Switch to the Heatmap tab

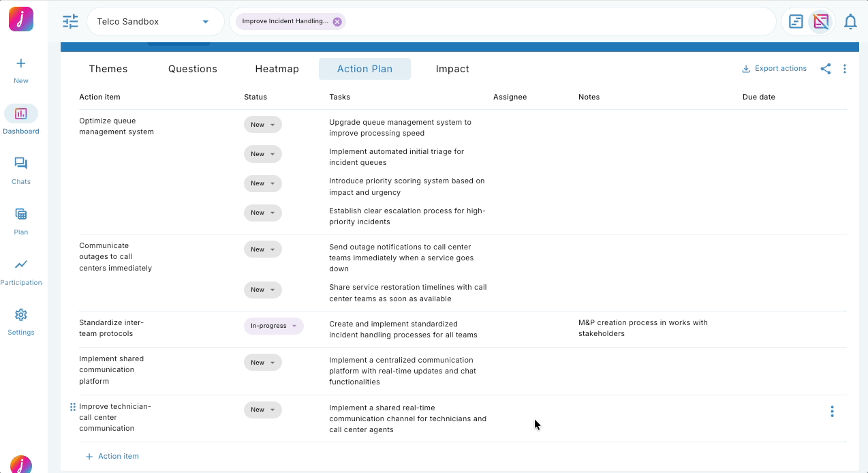tap(277, 69)
